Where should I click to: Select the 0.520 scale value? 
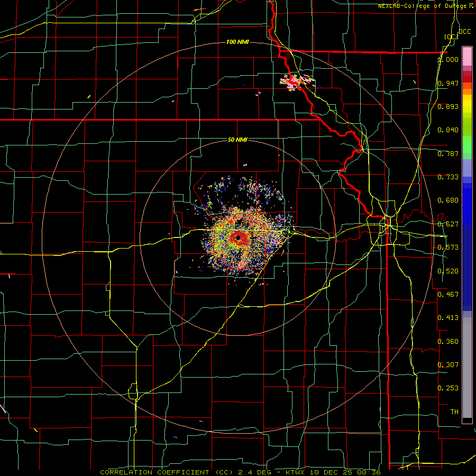click(x=448, y=271)
